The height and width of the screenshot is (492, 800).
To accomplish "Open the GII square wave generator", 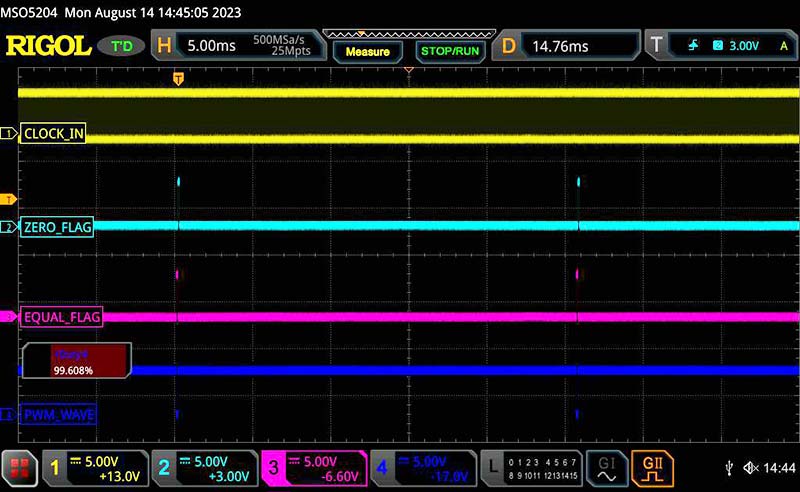I will (652, 468).
